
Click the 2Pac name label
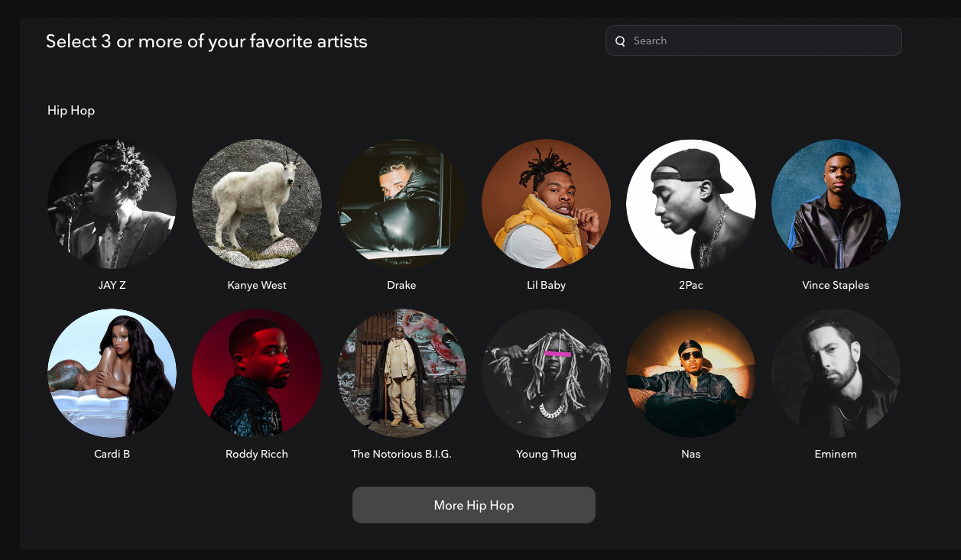(691, 285)
